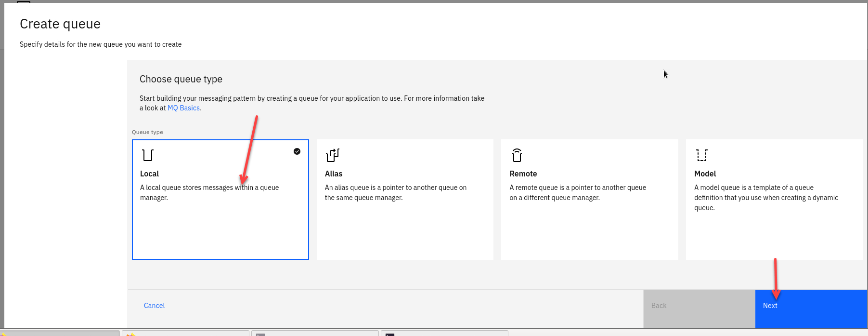Click the Model tile description text
868x336 pixels.
766,198
